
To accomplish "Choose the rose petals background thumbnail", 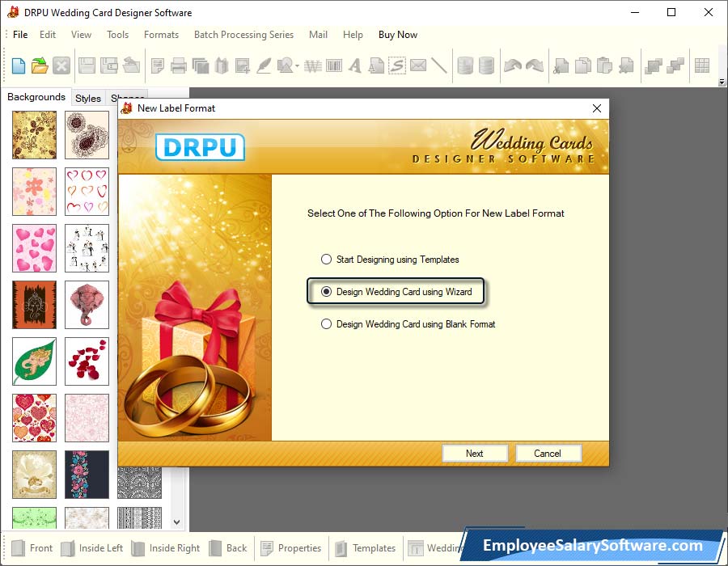I will (87, 361).
